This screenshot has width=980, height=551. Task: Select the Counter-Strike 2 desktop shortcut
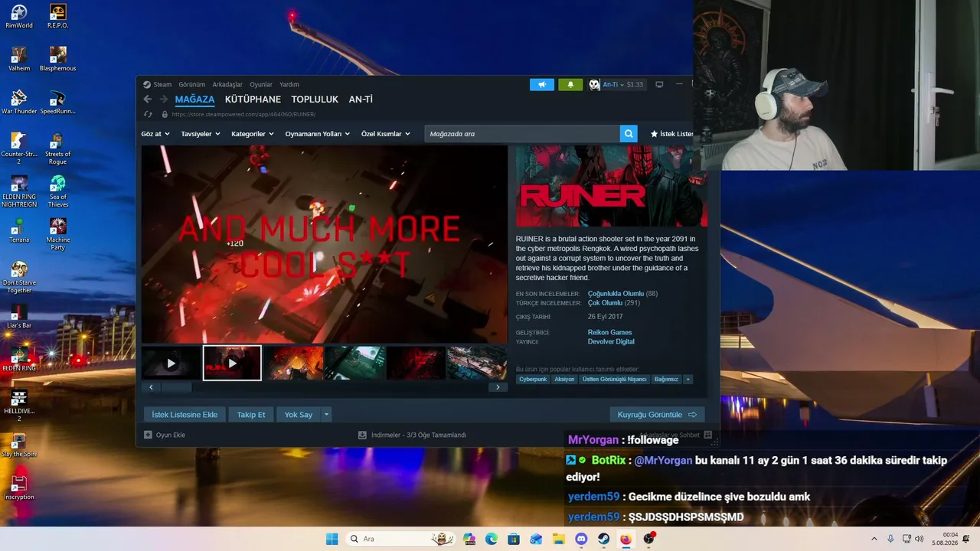pos(19,148)
